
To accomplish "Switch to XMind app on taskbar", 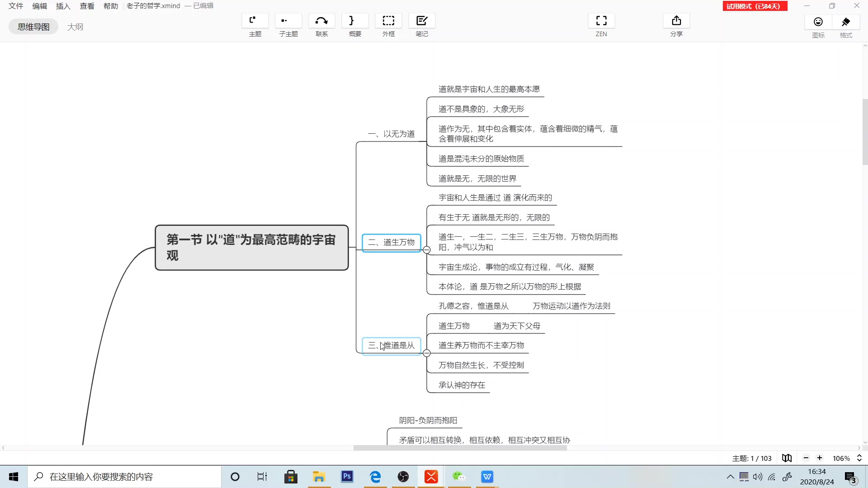I will [431, 477].
